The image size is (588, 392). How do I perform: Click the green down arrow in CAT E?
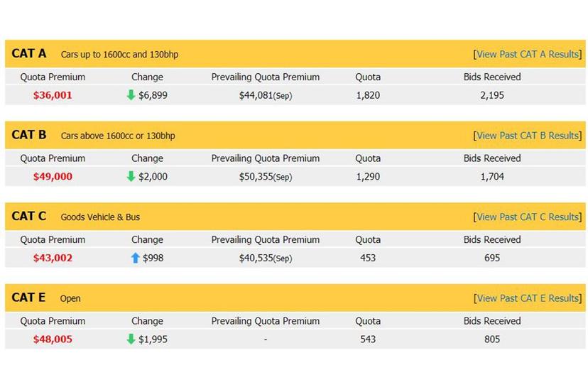[x=131, y=339]
